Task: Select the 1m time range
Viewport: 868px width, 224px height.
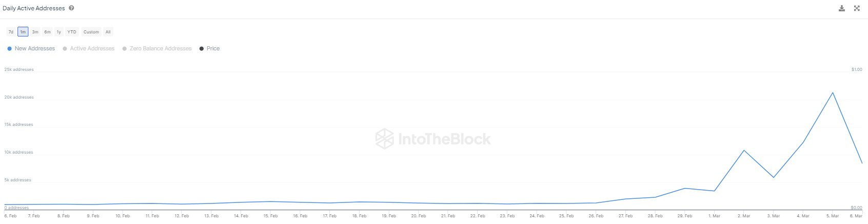Action: coord(23,32)
